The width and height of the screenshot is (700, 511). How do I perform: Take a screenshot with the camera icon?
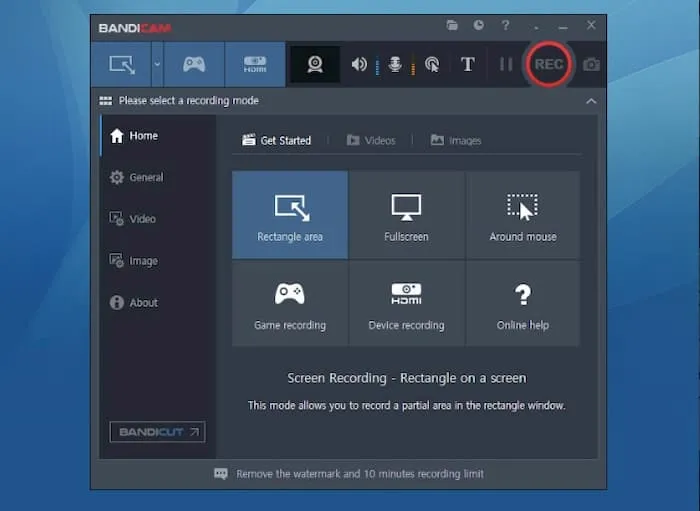point(592,64)
